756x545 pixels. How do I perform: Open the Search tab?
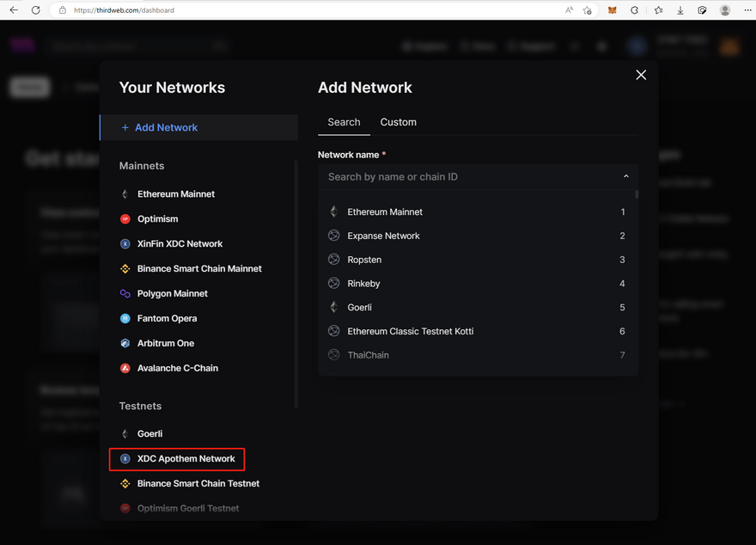click(x=344, y=122)
